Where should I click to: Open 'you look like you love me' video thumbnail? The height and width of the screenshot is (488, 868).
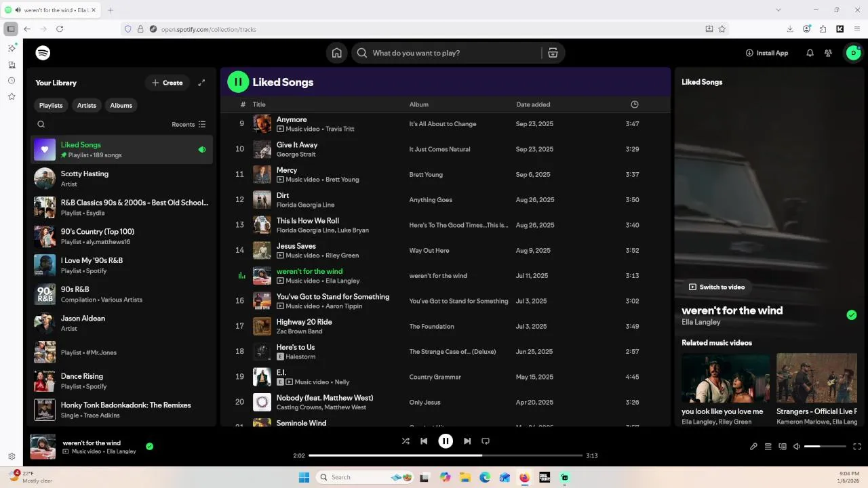(726, 378)
